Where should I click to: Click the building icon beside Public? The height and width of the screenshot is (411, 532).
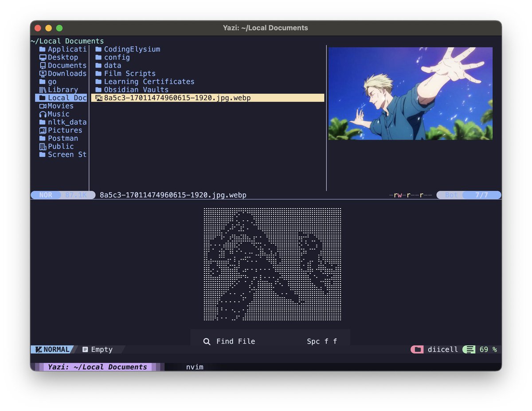(43, 146)
